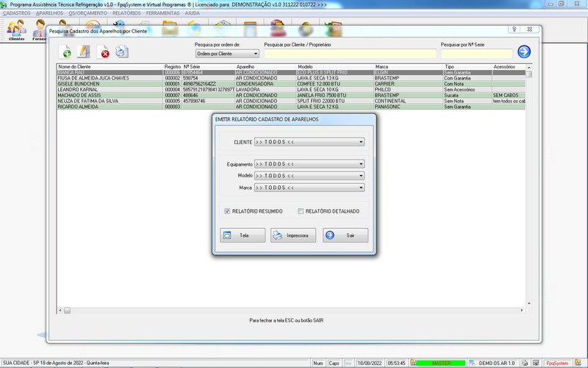Select FIUSA DE ALMEIDA JUCA CHAVES row
The image size is (588, 368).
coord(291,78)
